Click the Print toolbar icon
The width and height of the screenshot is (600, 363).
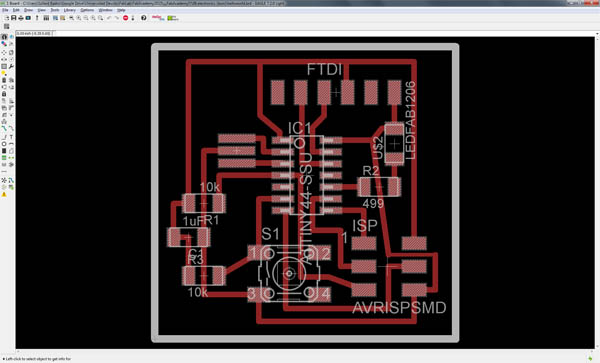21,18
